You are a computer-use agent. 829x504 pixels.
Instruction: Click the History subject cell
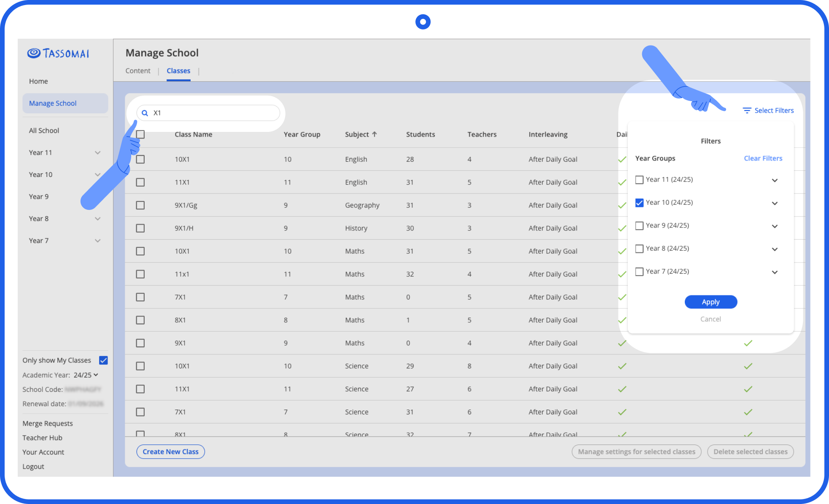[x=356, y=228]
